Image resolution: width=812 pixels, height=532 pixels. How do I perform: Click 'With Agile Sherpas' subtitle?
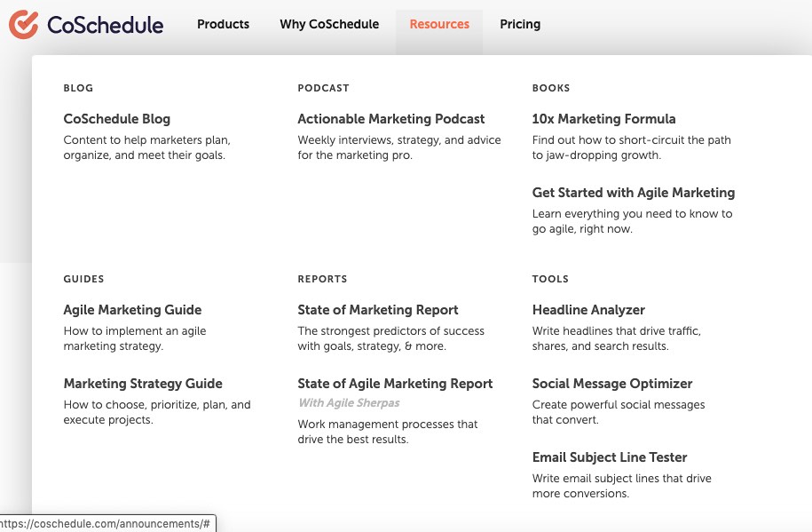[349, 403]
